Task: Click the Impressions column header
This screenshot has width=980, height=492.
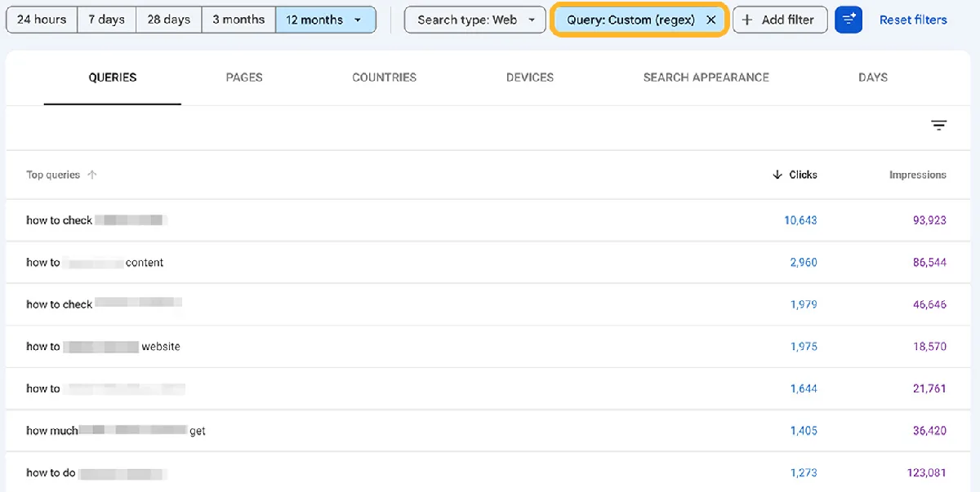Action: 918,175
